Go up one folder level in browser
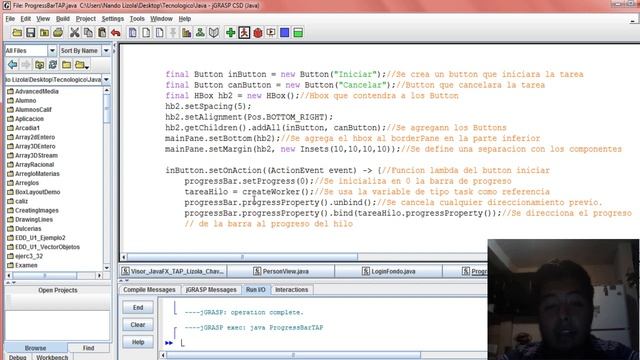The width and height of the screenshot is (640, 360). coord(39,64)
